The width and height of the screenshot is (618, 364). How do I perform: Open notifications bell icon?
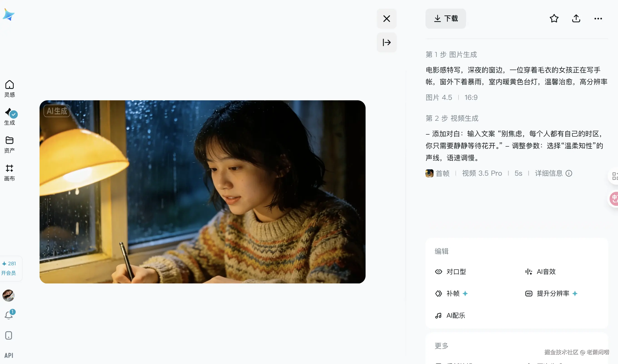pyautogui.click(x=9, y=315)
